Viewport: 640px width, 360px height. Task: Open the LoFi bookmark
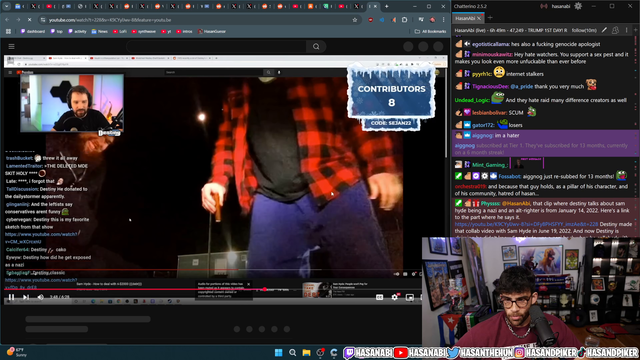[120, 31]
